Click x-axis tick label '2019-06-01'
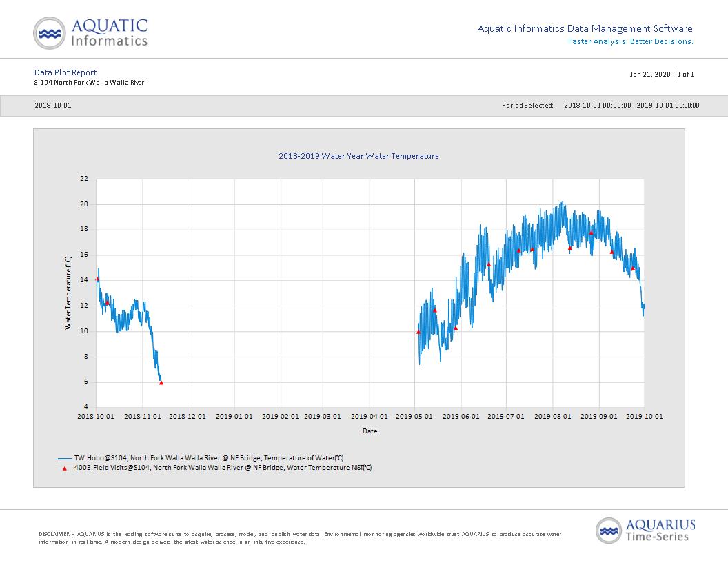The width and height of the screenshot is (728, 563). click(x=461, y=416)
